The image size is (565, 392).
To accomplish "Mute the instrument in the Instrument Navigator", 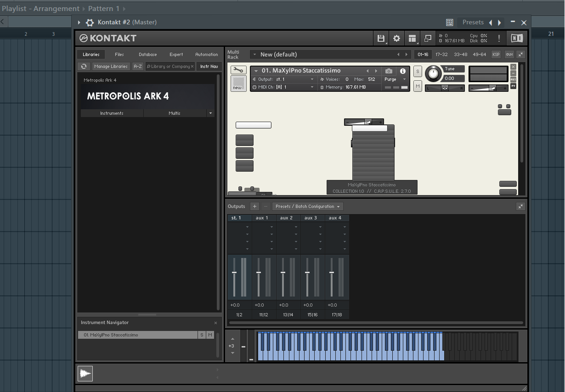I will tap(210, 335).
